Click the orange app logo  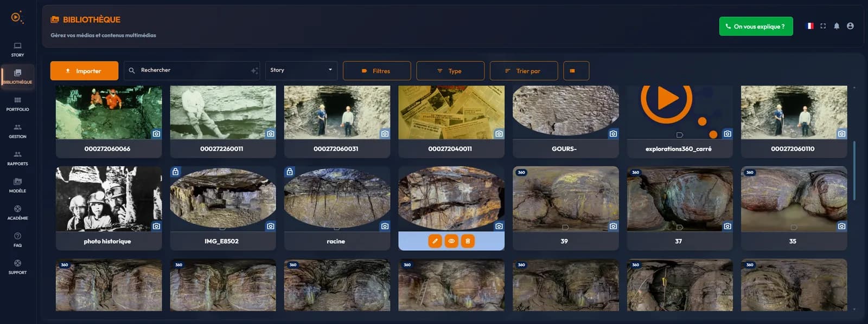(x=17, y=17)
